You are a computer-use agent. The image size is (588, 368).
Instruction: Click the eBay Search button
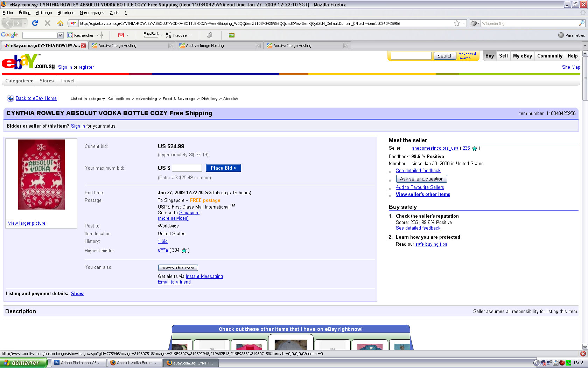pos(445,56)
